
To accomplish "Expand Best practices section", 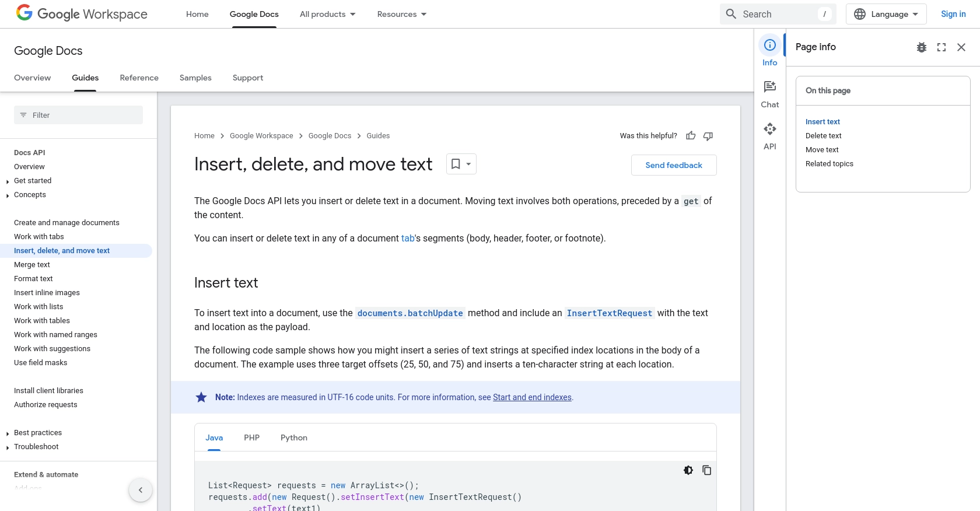I will click(8, 433).
